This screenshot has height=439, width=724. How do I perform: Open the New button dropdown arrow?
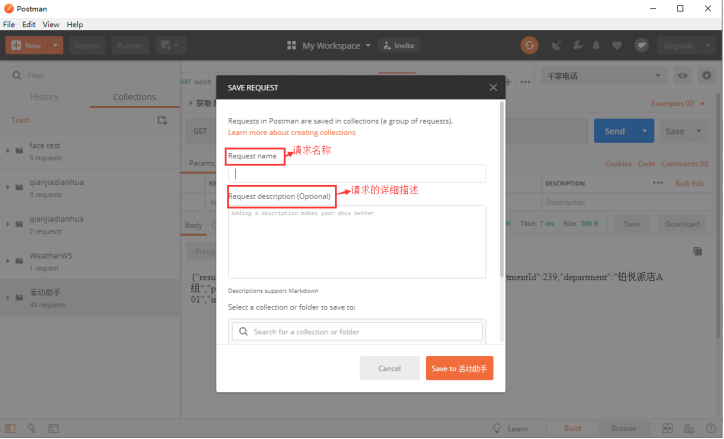tap(55, 45)
